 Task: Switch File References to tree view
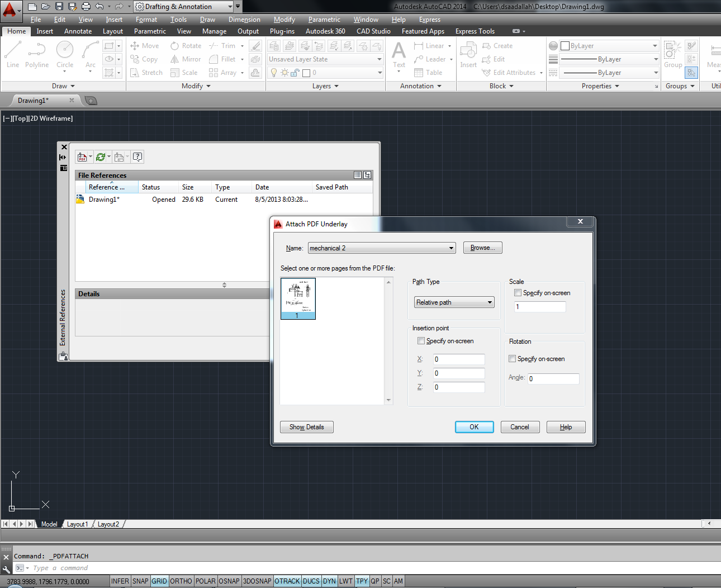coord(367,175)
